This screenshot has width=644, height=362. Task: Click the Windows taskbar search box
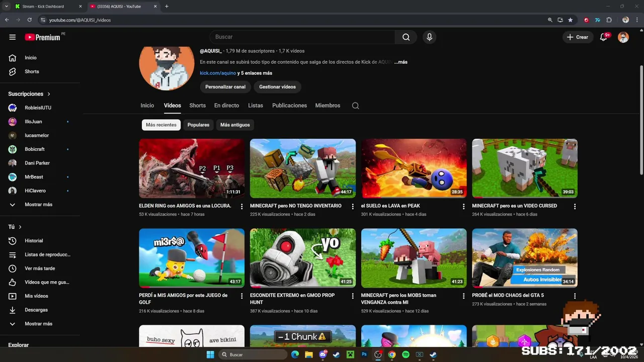253,354
